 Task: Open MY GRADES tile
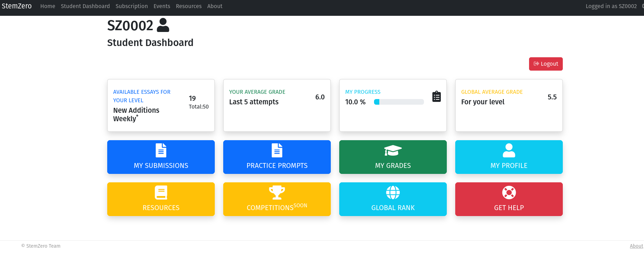coord(393,157)
